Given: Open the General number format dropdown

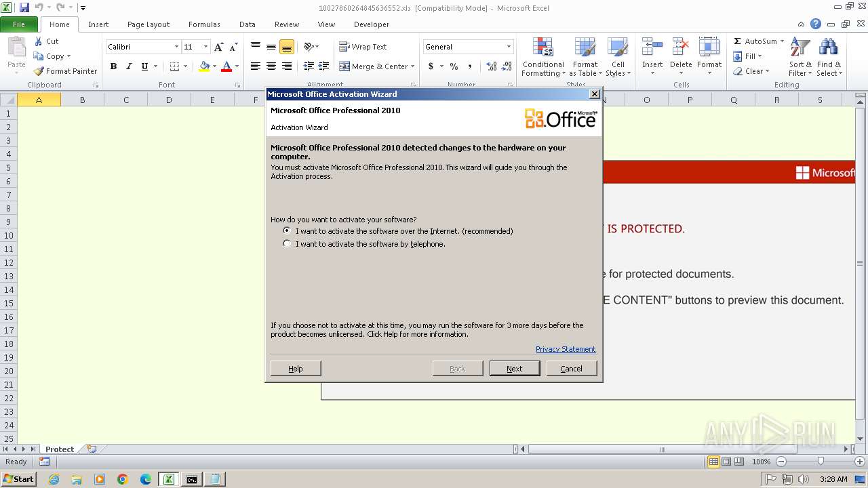Looking at the screenshot, I should [509, 47].
